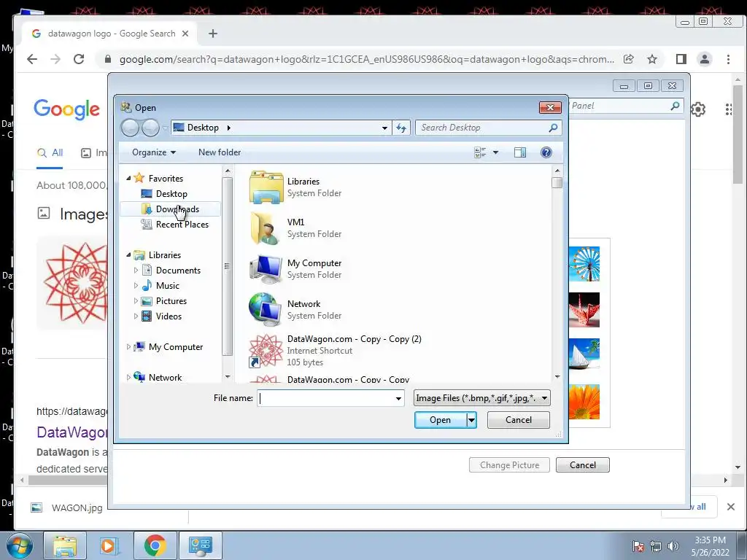Expand the My Computer tree node
Viewport: 747px width, 560px height.
(128, 347)
